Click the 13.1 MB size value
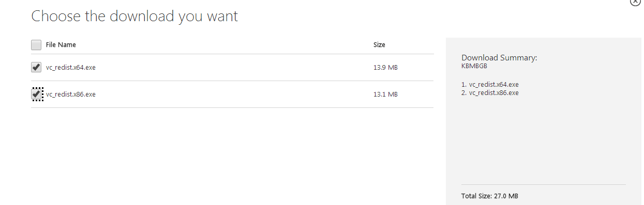This screenshot has height=205, width=644. point(385,94)
